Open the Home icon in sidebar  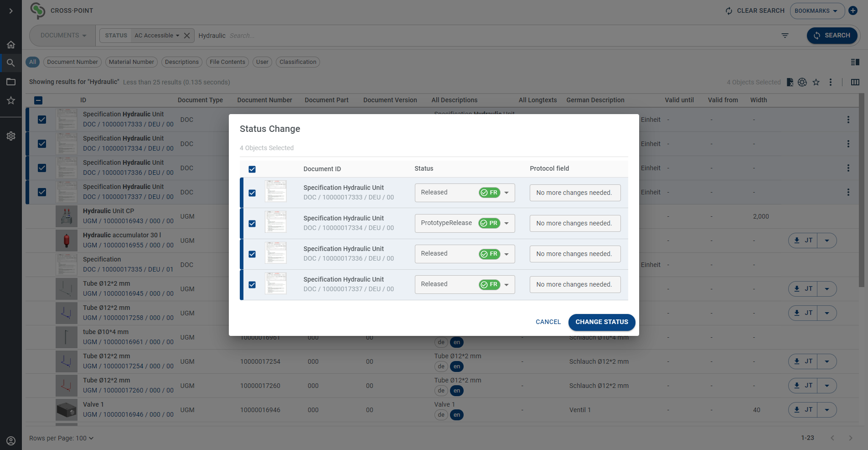coord(11,45)
